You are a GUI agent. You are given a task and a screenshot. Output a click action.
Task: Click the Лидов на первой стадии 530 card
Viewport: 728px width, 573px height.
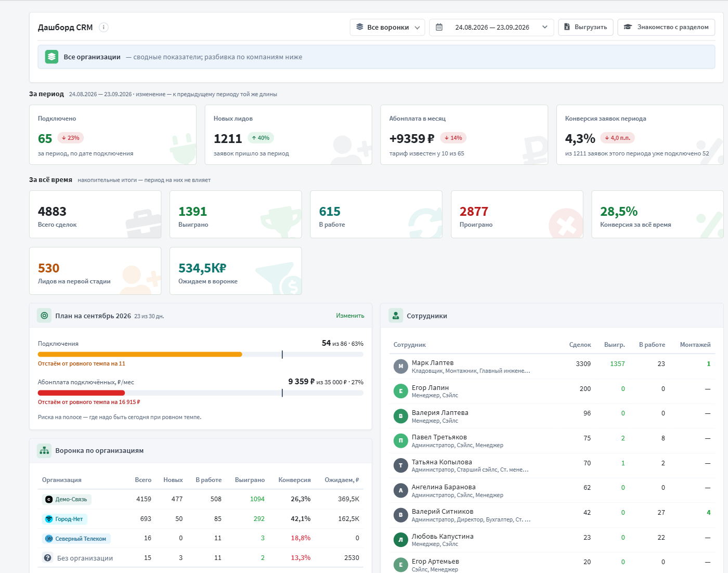[x=95, y=271]
